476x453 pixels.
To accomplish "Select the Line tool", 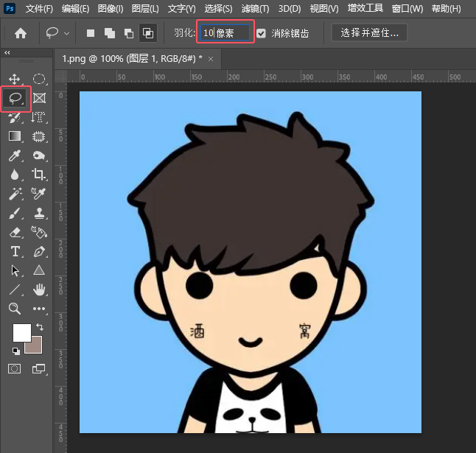I will pyautogui.click(x=15, y=289).
